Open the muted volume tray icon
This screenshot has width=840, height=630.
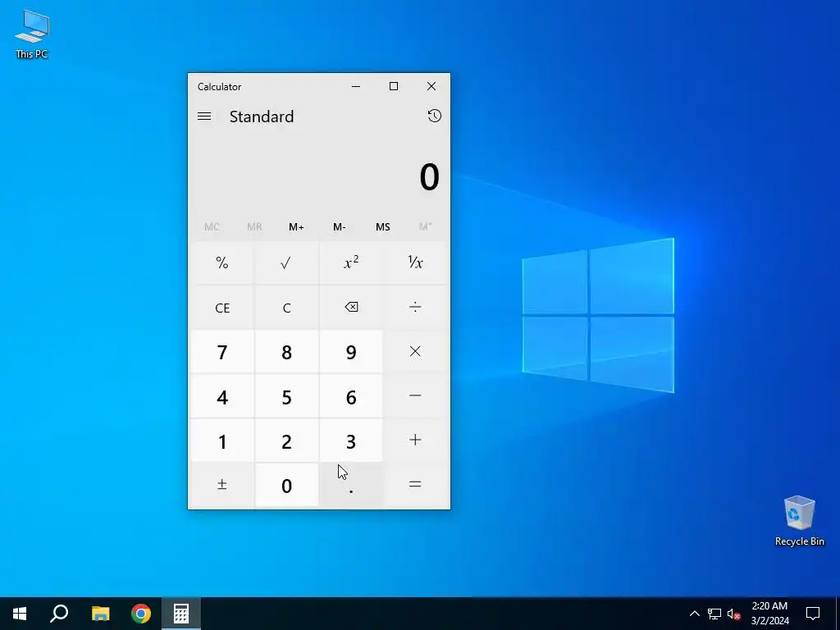point(733,614)
